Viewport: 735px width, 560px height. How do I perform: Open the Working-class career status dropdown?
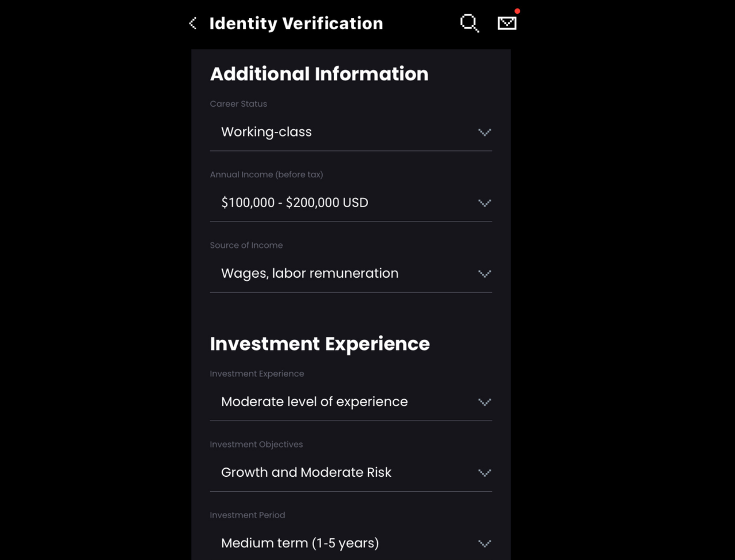(x=351, y=132)
